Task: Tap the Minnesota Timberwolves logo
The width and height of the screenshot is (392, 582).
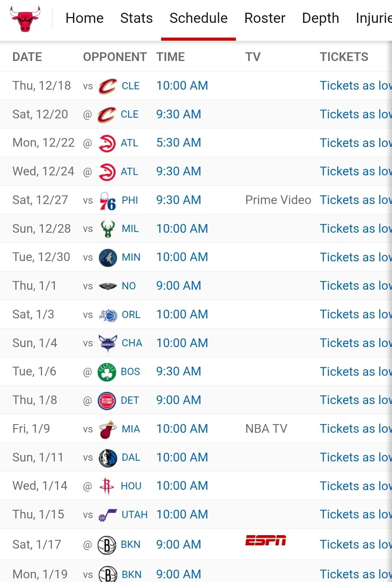Action: 108,258
